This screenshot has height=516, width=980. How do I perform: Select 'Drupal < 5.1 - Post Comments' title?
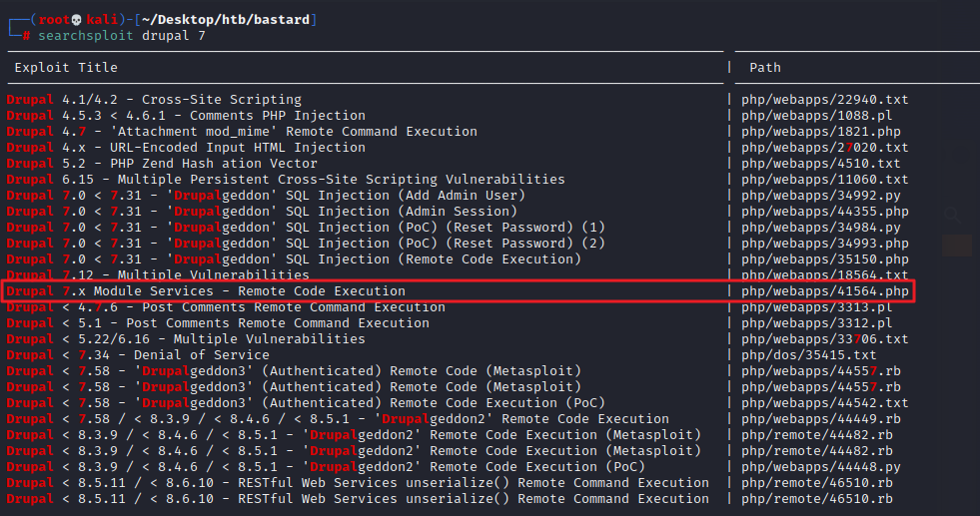[218, 323]
